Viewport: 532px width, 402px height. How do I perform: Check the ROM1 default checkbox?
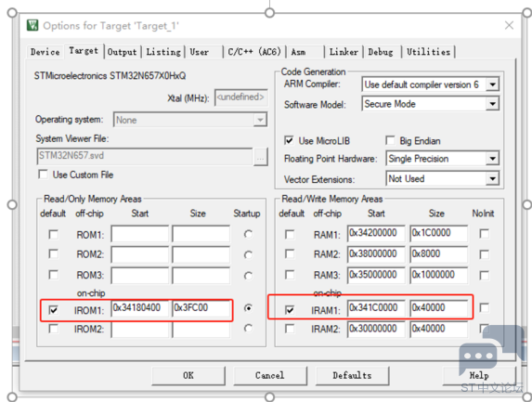[x=53, y=234]
